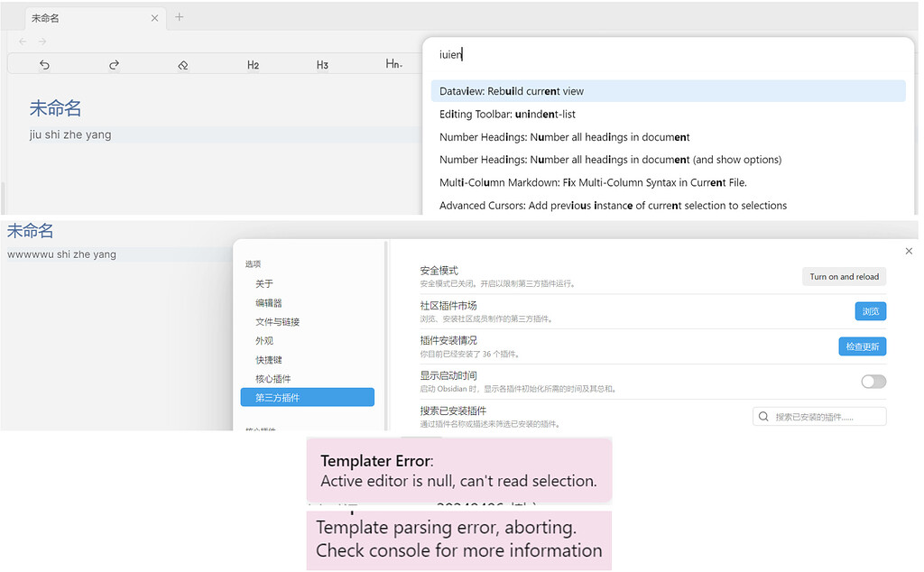Run Dataview: Rebuild current view command

click(669, 91)
